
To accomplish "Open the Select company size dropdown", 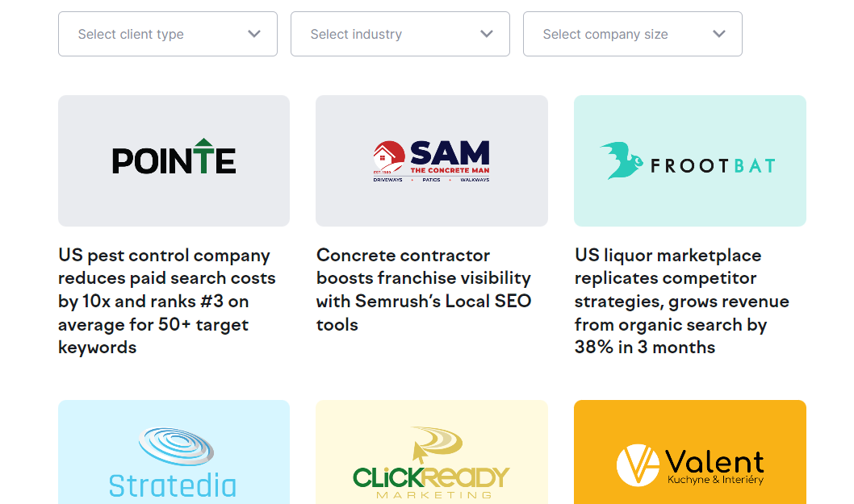I will click(x=633, y=34).
